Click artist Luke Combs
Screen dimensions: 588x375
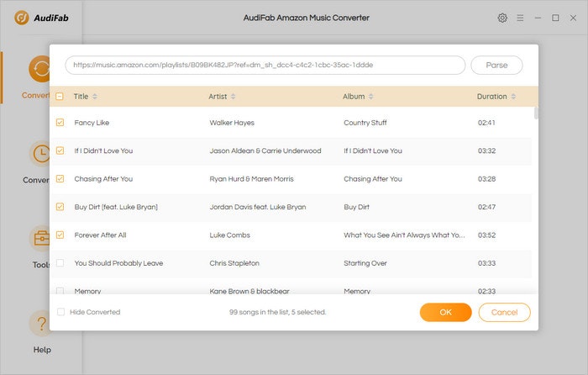tap(229, 235)
